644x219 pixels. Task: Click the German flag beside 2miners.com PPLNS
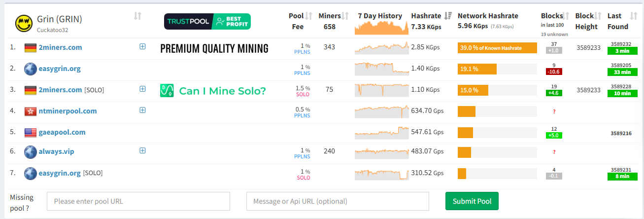point(31,48)
